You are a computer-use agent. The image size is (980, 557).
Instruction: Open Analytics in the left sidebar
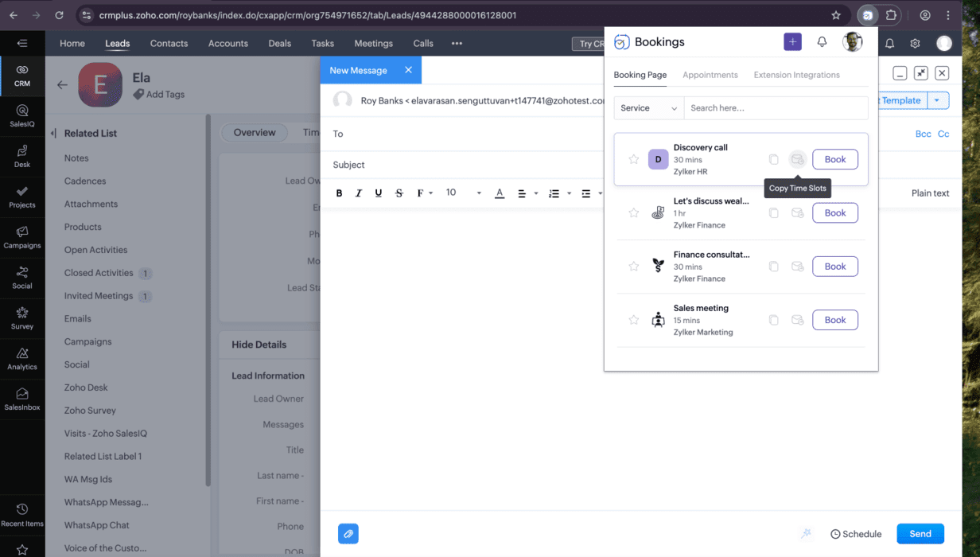click(22, 359)
